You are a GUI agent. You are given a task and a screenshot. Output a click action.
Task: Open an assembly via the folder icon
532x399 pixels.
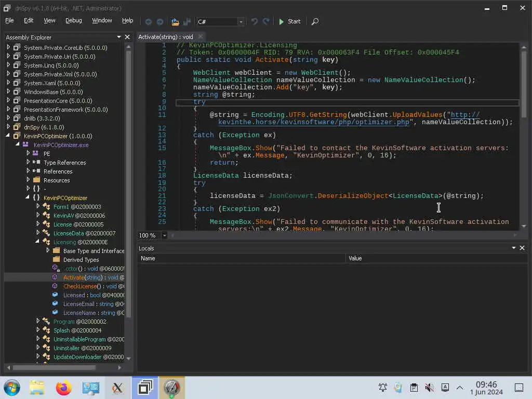point(175,22)
